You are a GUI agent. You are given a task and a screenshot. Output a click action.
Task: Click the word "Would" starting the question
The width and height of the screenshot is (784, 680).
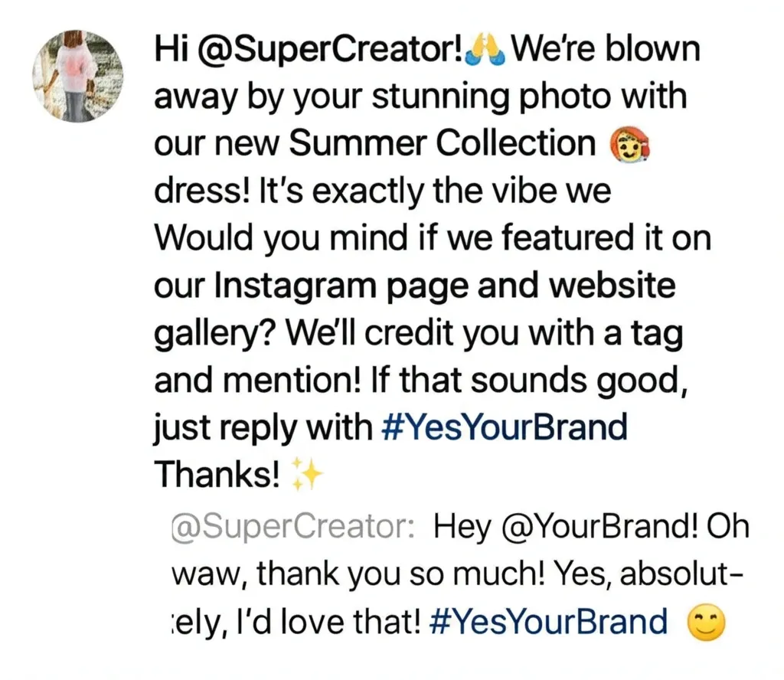click(x=204, y=237)
